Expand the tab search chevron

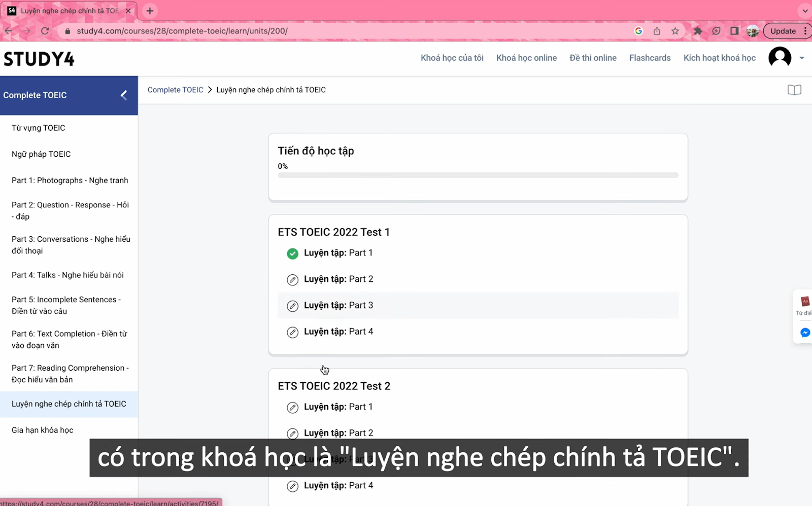click(x=805, y=11)
